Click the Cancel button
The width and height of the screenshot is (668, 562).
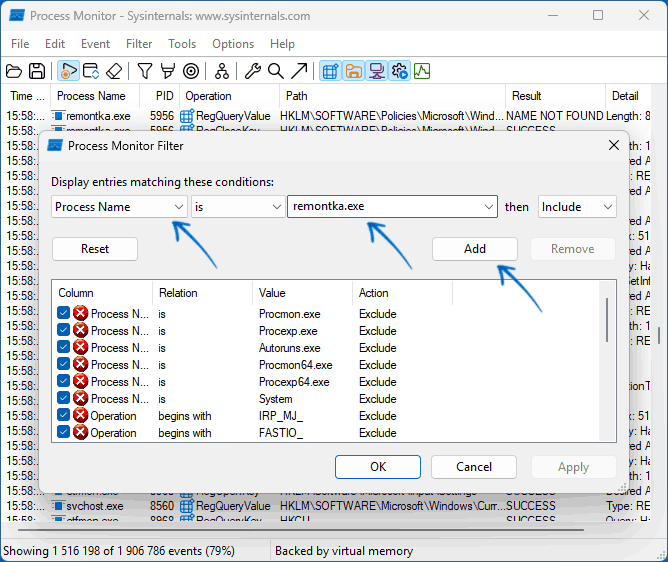click(474, 467)
